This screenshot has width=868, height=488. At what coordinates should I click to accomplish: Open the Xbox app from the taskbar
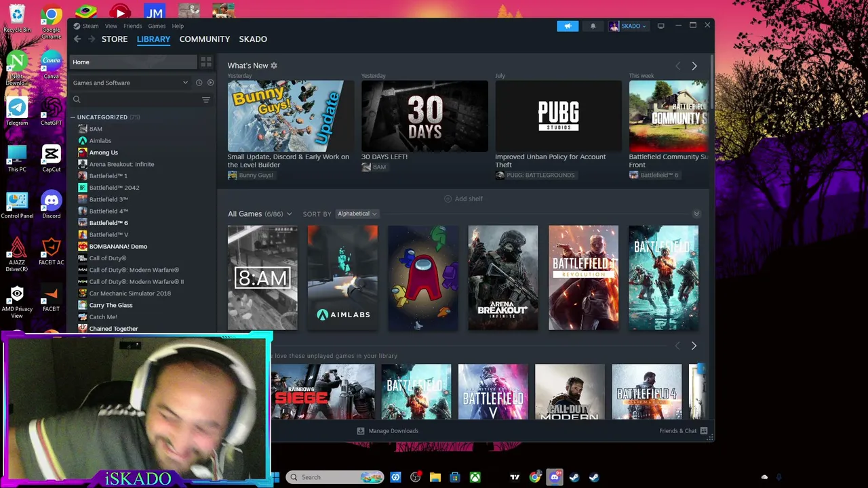(475, 477)
